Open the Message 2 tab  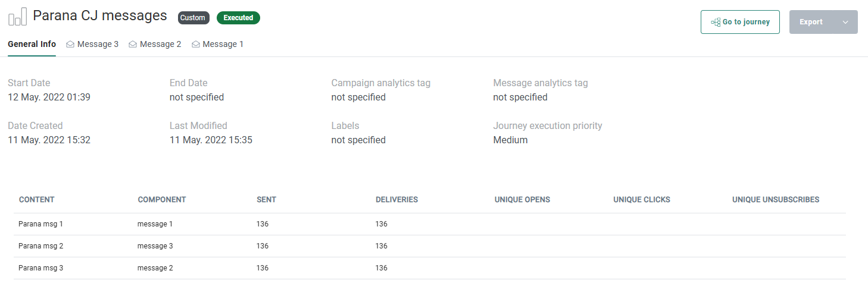(x=160, y=45)
